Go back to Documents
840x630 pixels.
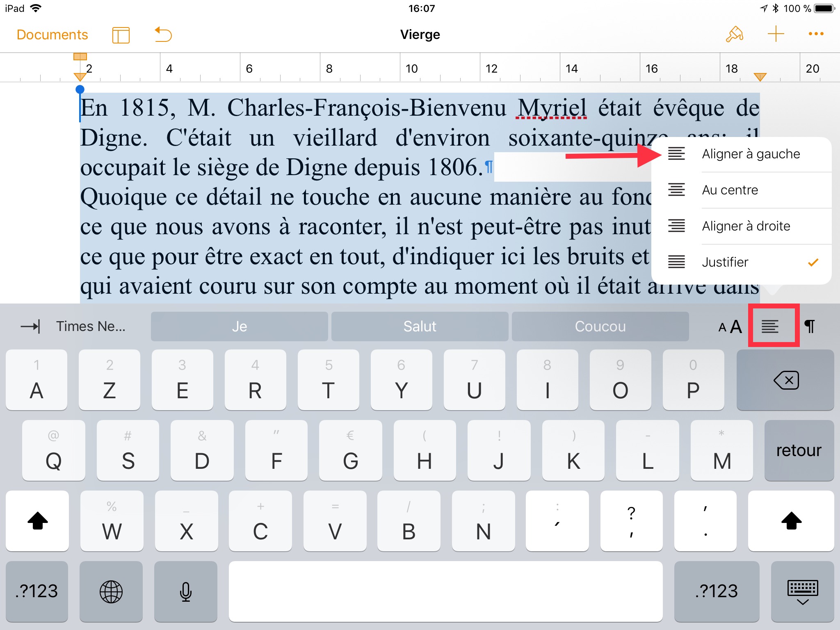[52, 34]
